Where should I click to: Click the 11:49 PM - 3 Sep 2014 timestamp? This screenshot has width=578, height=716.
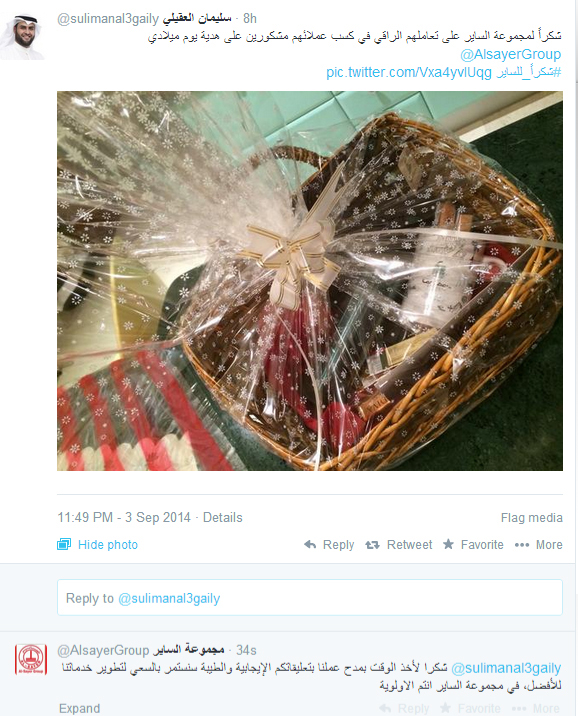point(124,517)
